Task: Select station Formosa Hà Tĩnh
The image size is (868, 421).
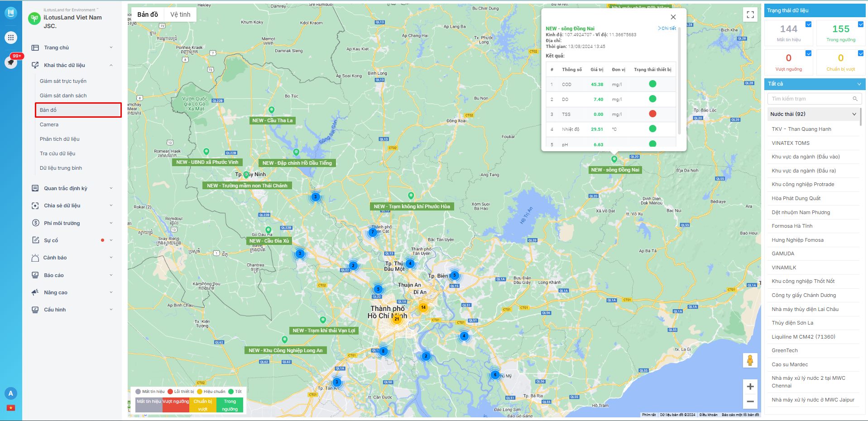Action: [792, 226]
